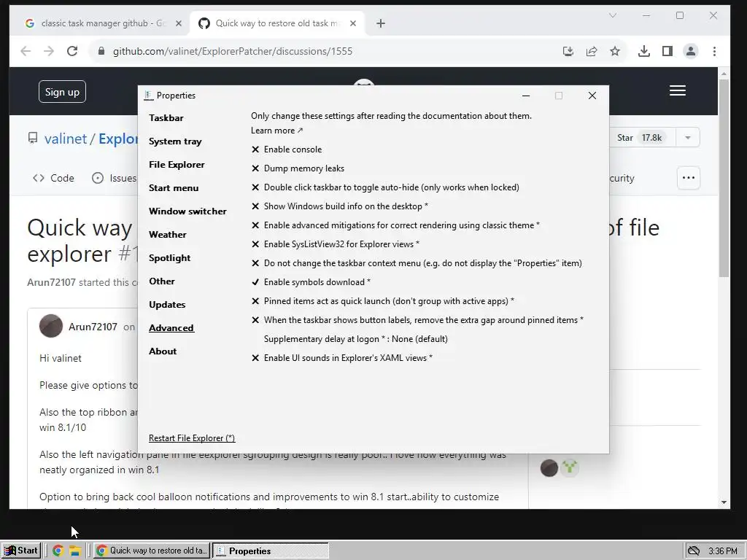Click the page vertical scrollbar thumb
Image resolution: width=747 pixels, height=560 pixels.
[724, 178]
